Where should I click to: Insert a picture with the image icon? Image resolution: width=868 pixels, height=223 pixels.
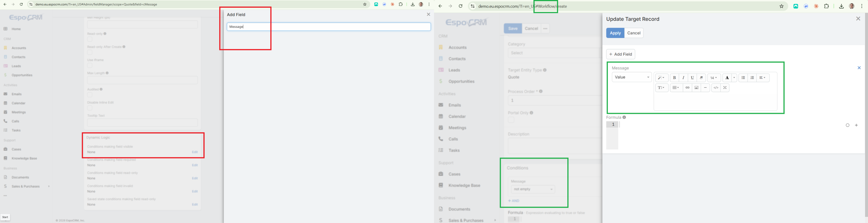pyautogui.click(x=696, y=88)
